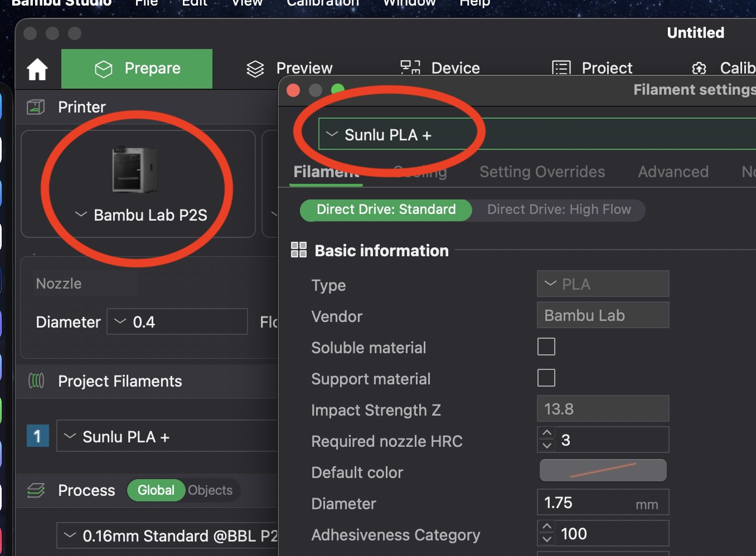Increase the Required nozzle HRC value
This screenshot has height=556, width=756.
pos(547,433)
